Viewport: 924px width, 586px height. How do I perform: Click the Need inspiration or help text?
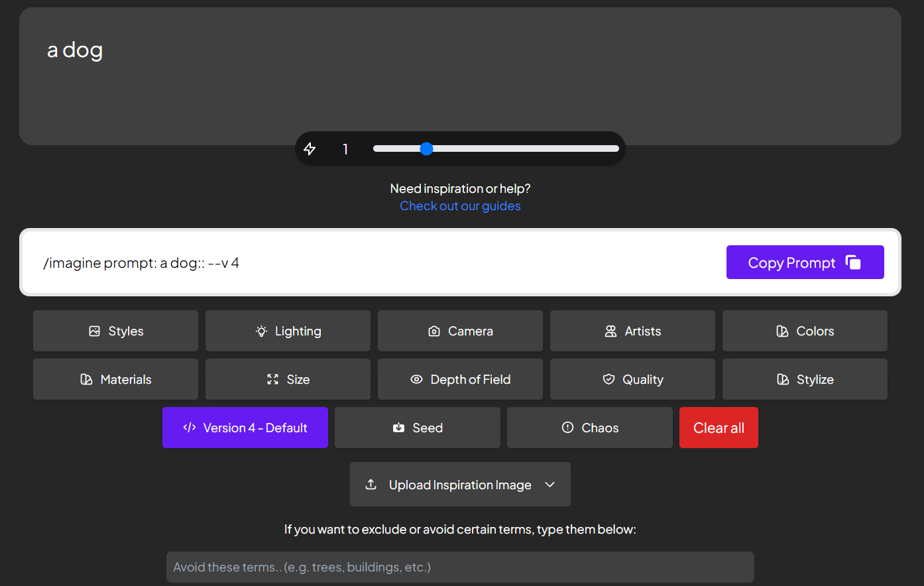point(460,189)
